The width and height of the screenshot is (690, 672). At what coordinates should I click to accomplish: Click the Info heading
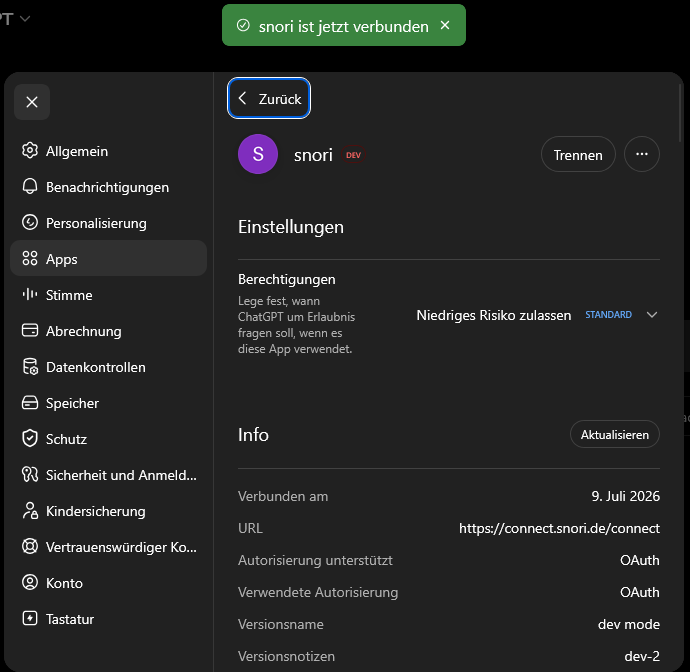pyautogui.click(x=253, y=435)
